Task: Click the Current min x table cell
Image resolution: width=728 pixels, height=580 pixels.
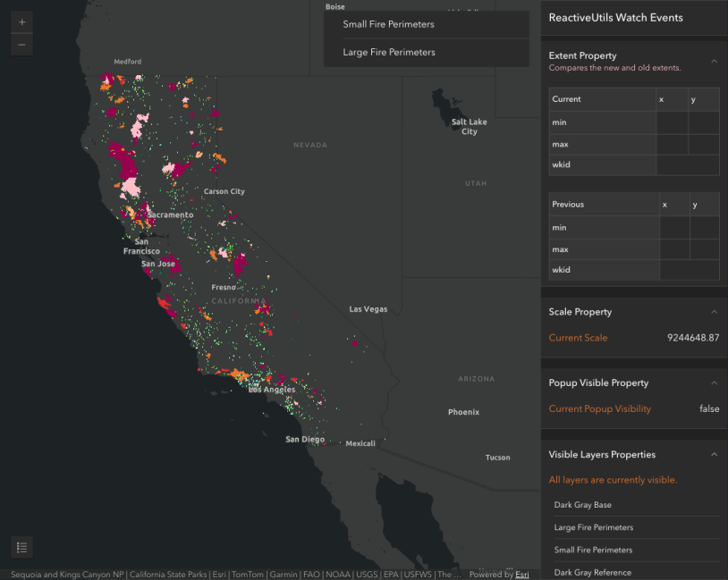Action: pos(672,122)
